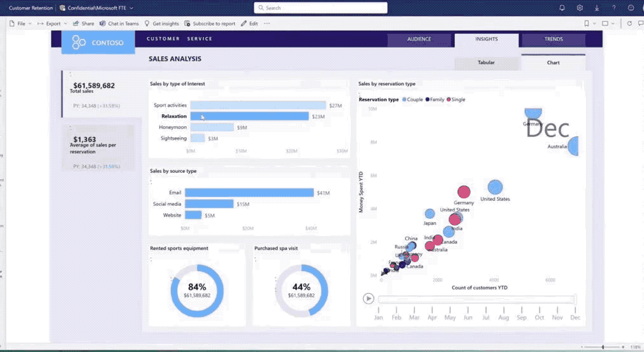Switch to the Trends tab
Viewport: 644px width, 352px height.
[x=553, y=40]
